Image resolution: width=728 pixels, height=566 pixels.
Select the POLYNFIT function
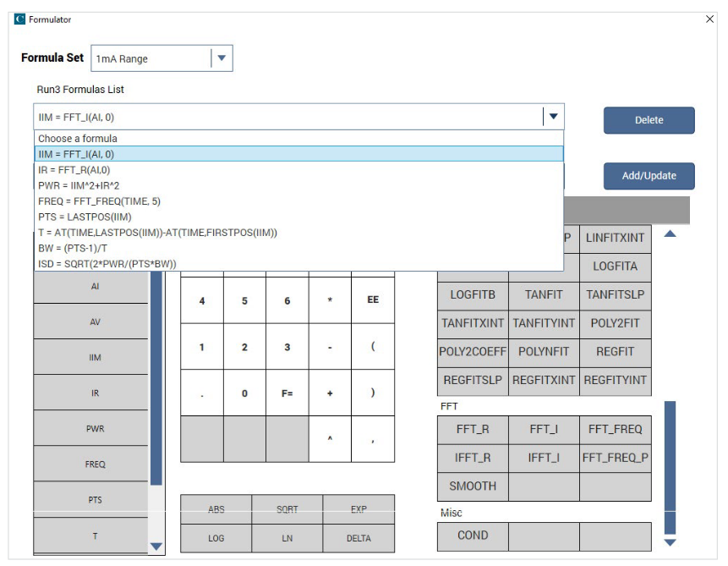pyautogui.click(x=542, y=350)
